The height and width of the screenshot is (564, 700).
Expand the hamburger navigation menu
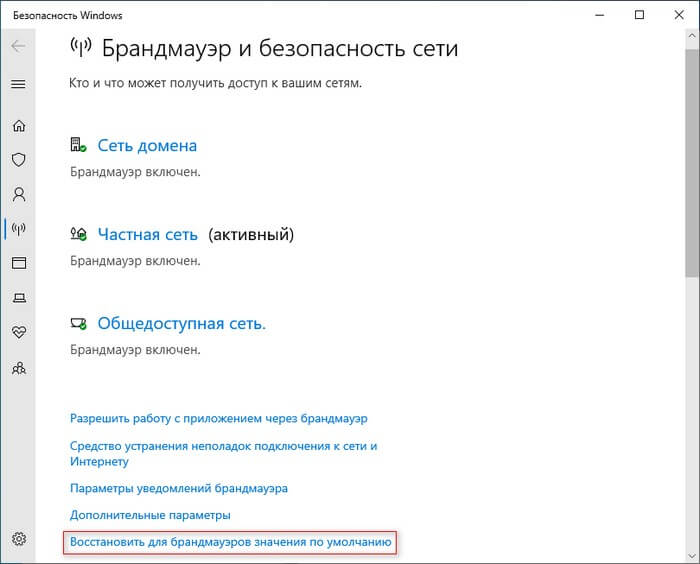coord(18,84)
